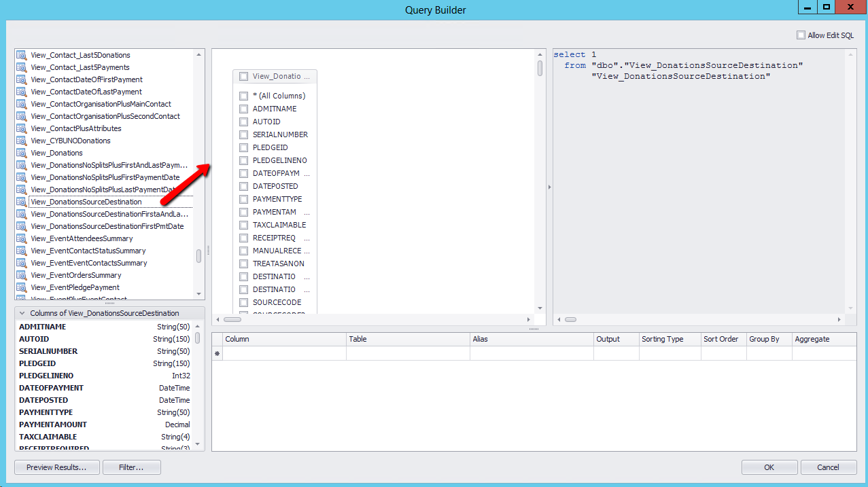868x487 pixels.
Task: Click the View_Donations view icon
Action: click(21, 153)
